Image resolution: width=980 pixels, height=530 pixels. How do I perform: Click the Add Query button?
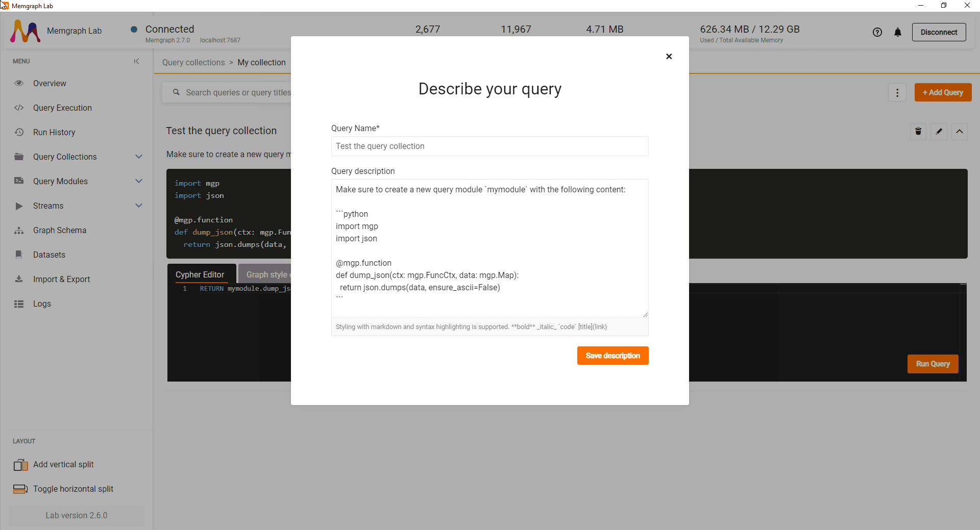943,92
